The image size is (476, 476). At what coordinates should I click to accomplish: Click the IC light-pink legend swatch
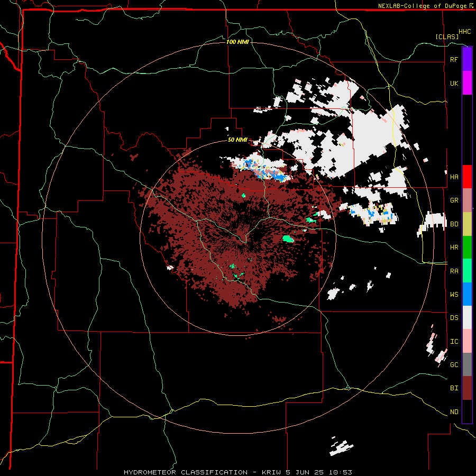pos(467,341)
